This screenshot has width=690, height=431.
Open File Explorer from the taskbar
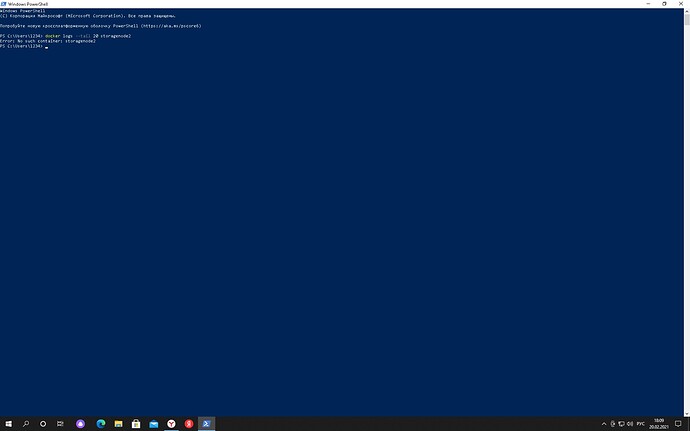118,423
